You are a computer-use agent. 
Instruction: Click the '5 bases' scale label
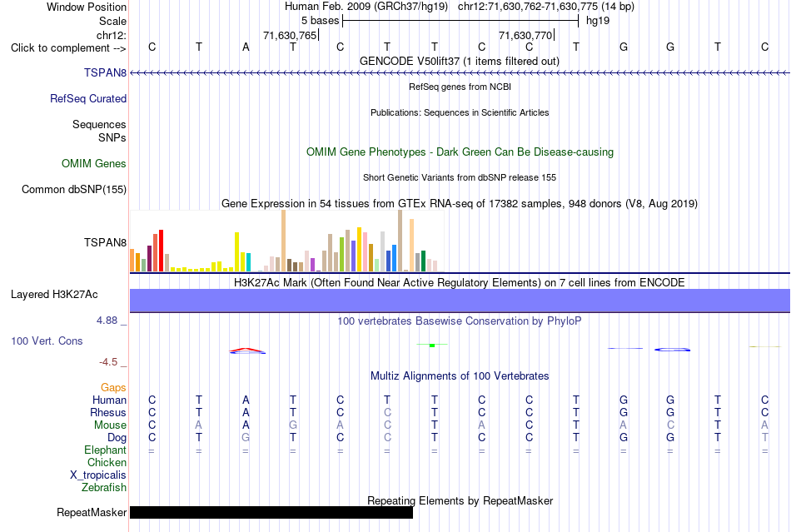(320, 21)
